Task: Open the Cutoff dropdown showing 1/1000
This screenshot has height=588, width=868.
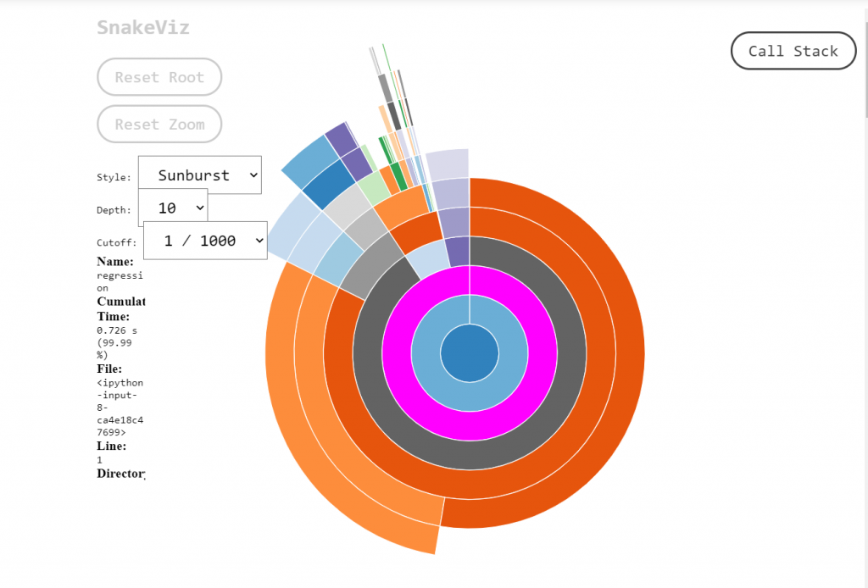Action: [x=204, y=240]
